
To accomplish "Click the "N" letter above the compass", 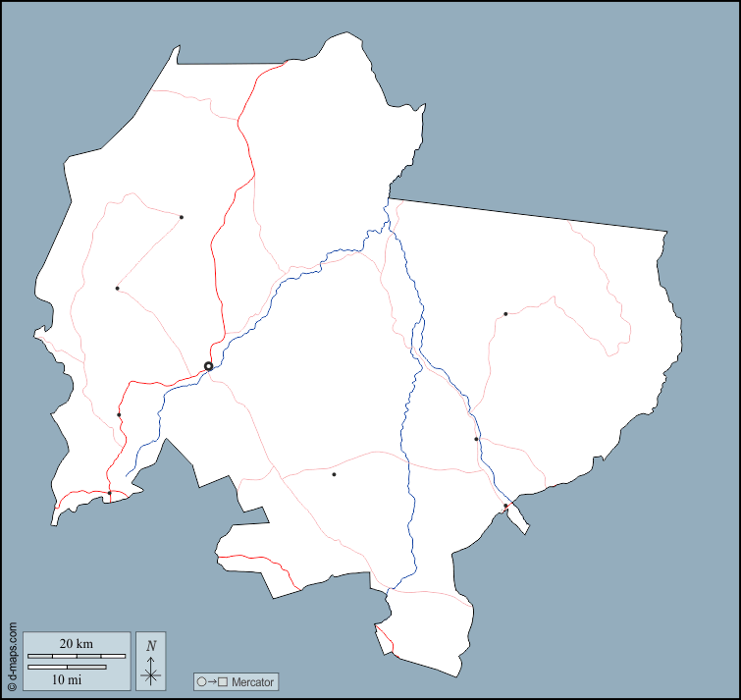I will pyautogui.click(x=150, y=646).
